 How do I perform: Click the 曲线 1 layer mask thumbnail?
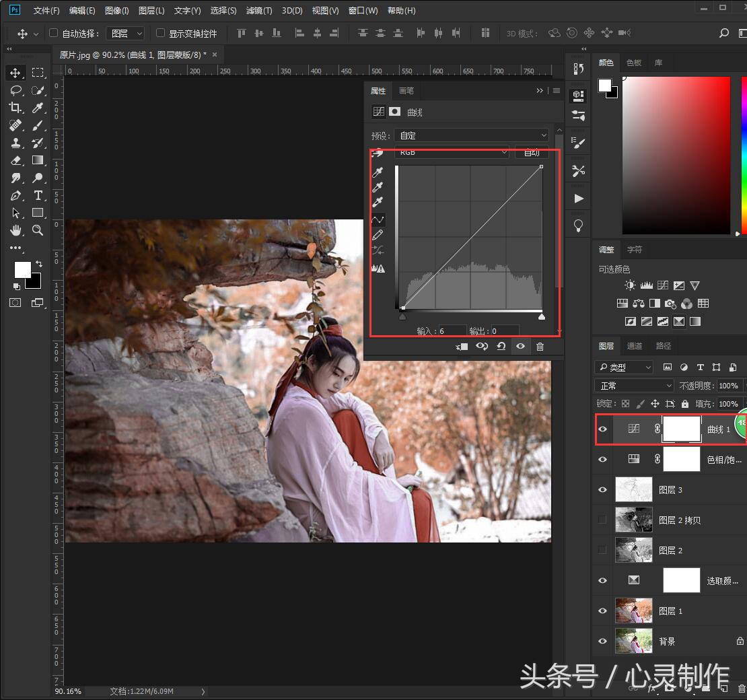click(682, 429)
